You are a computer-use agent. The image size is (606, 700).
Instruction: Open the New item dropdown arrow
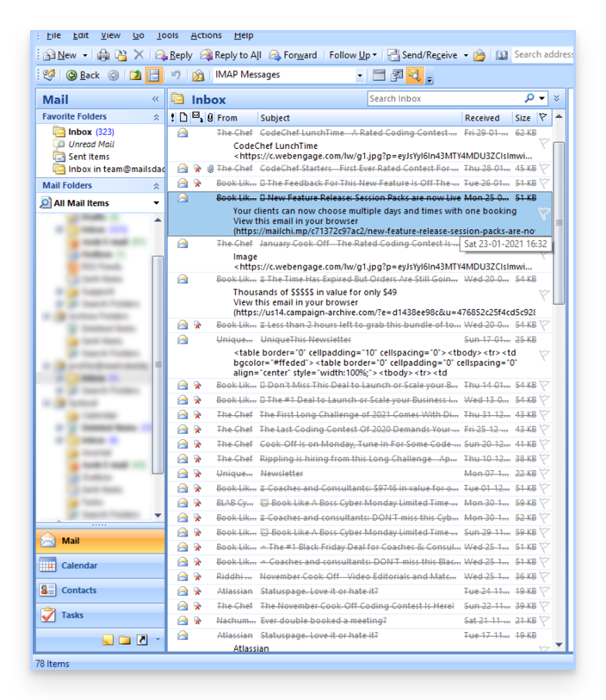coord(84,55)
